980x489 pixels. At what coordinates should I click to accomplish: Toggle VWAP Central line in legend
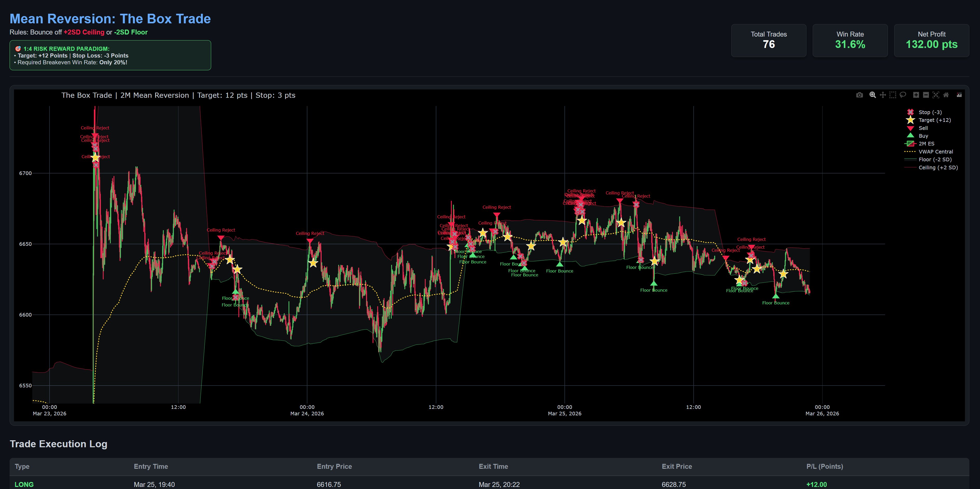935,152
